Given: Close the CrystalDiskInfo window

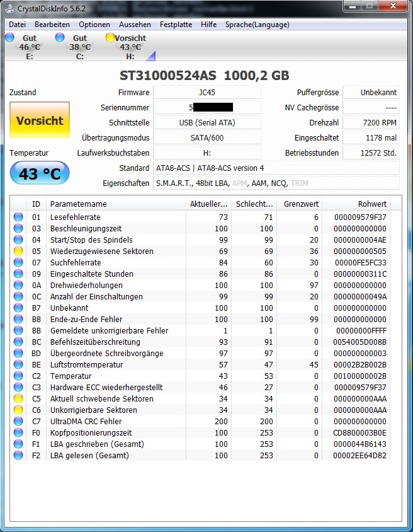Looking at the screenshot, I should tap(393, 6).
